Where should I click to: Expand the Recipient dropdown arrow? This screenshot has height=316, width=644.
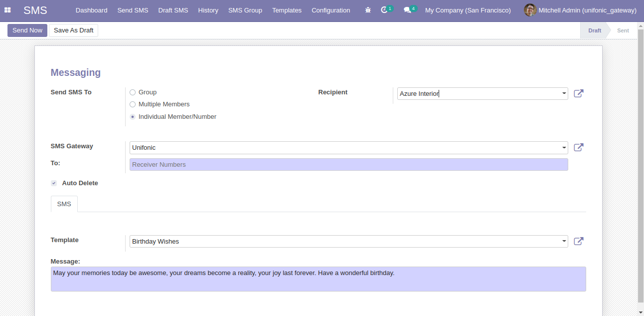pos(564,93)
